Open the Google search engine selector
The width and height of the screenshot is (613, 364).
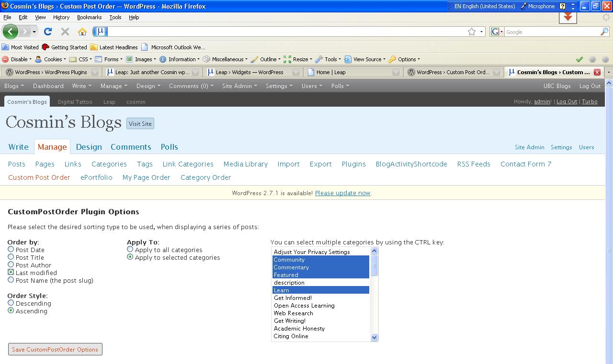pyautogui.click(x=497, y=32)
